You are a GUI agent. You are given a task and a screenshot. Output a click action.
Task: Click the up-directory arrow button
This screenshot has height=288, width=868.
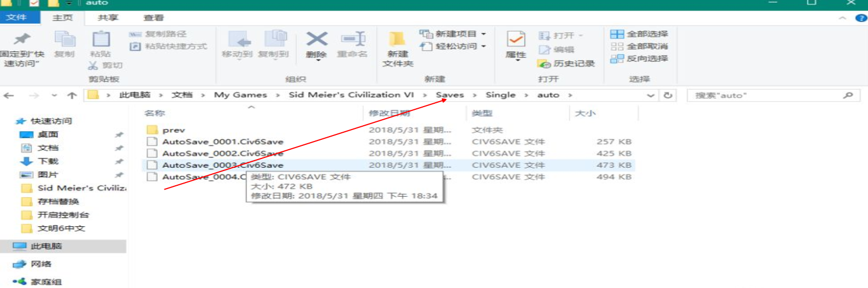[72, 95]
